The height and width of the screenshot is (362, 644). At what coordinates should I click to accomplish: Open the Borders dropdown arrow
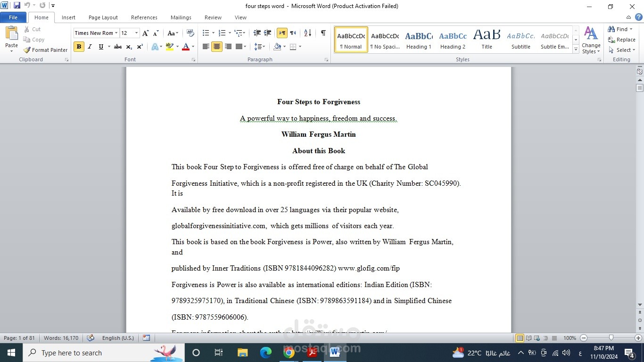(x=300, y=47)
